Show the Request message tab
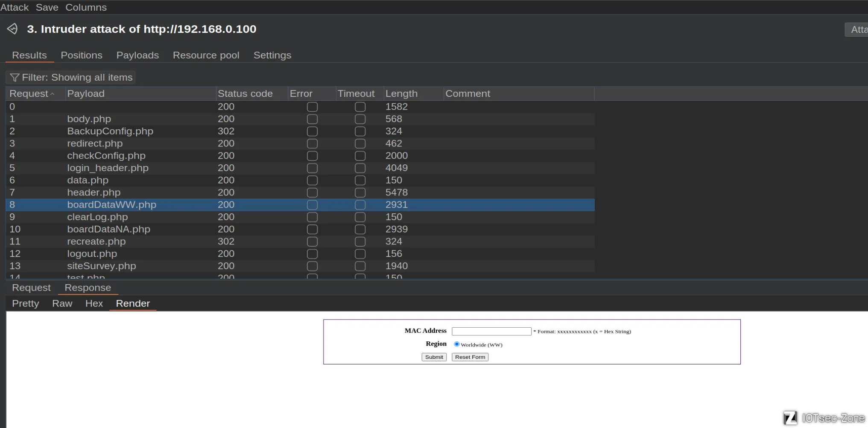The height and width of the screenshot is (428, 868). [31, 288]
